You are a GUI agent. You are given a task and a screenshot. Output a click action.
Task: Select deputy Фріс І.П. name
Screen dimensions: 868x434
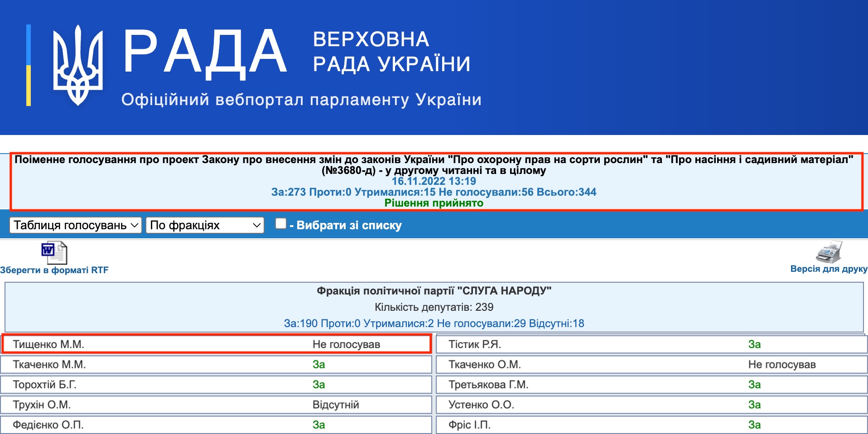click(x=469, y=425)
